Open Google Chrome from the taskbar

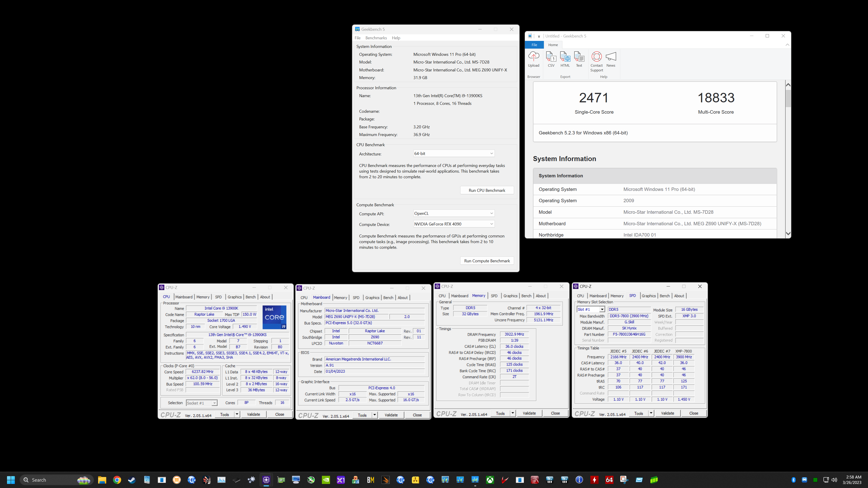(x=117, y=480)
